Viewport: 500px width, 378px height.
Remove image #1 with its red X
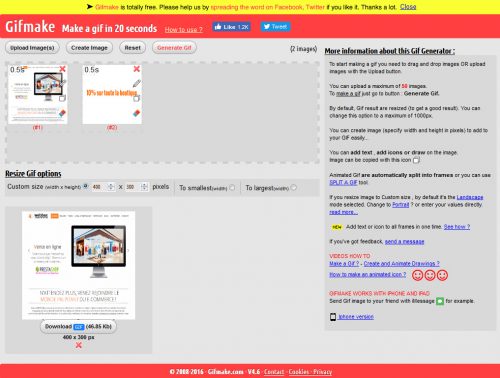62,69
